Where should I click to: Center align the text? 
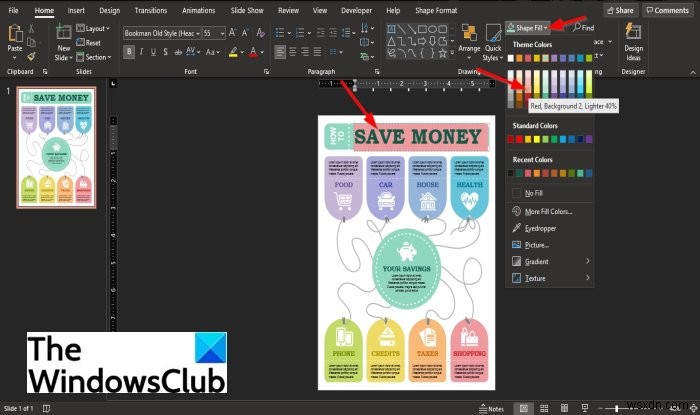click(x=292, y=52)
